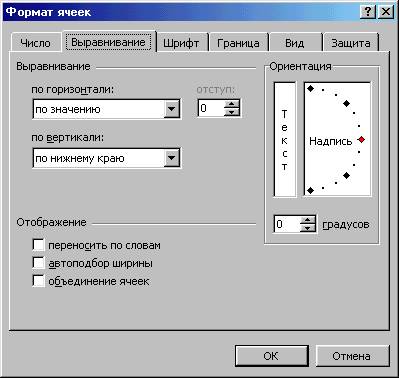Click the upper-right diamond at 45 degrees
Screen dimensions: 399x378
click(x=346, y=104)
